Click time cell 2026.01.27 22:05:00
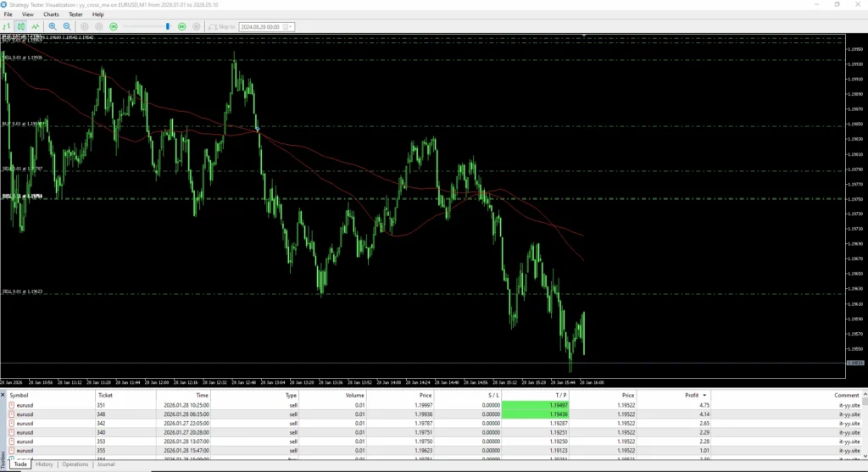Image resolution: width=868 pixels, height=472 pixels. click(x=186, y=424)
